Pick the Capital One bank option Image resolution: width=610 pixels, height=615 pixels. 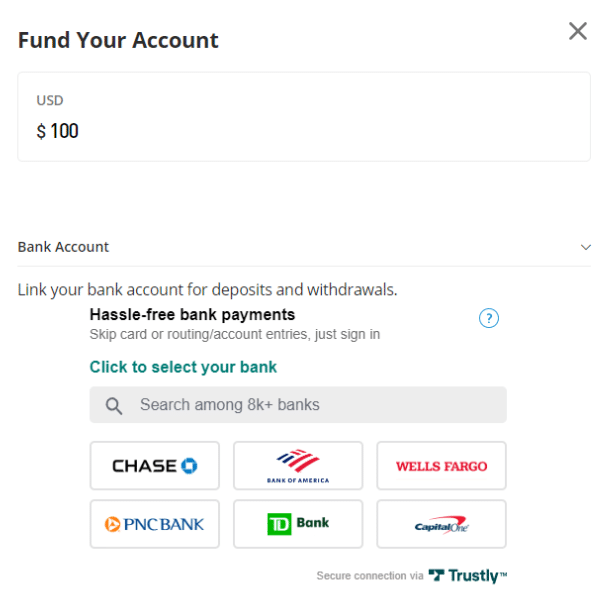(x=441, y=524)
